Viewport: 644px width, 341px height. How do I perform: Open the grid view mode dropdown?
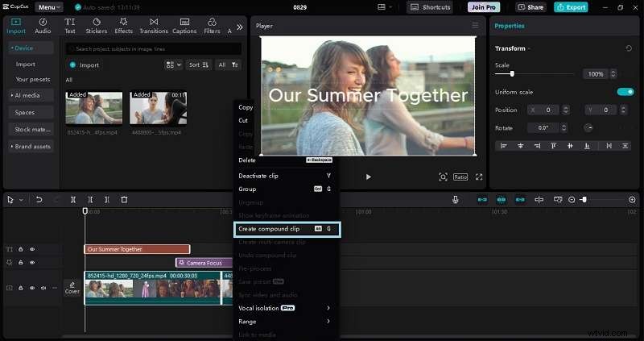pos(173,65)
